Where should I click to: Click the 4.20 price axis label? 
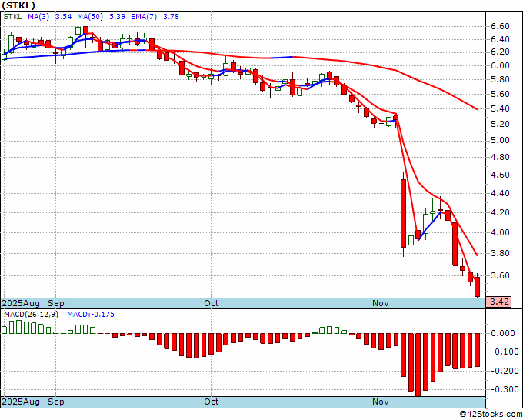click(500, 212)
